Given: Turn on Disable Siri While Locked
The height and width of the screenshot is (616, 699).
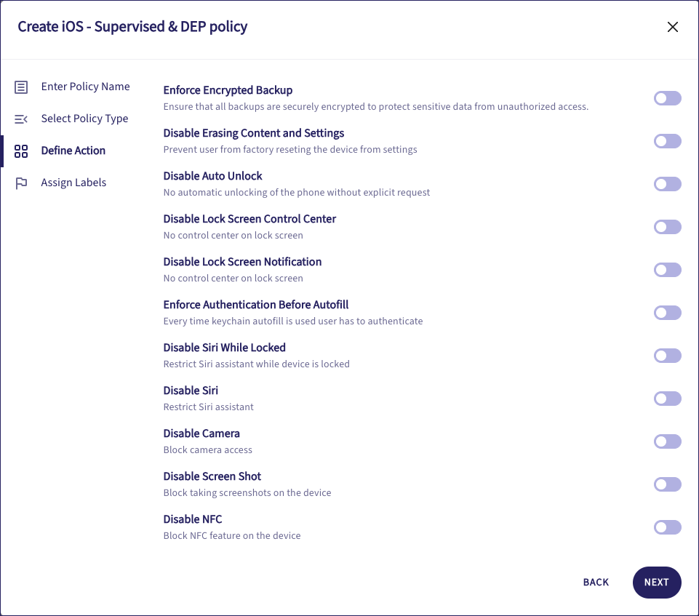Looking at the screenshot, I should (667, 356).
